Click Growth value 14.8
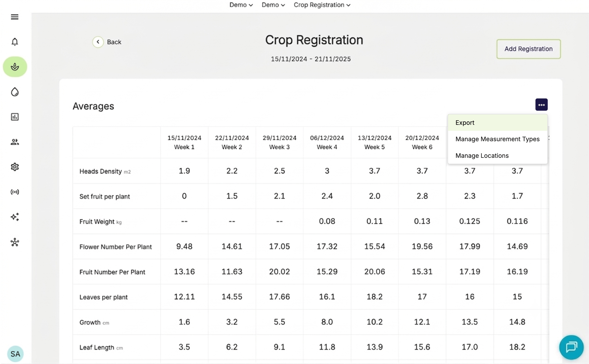This screenshot has height=364, width=589. (517, 322)
